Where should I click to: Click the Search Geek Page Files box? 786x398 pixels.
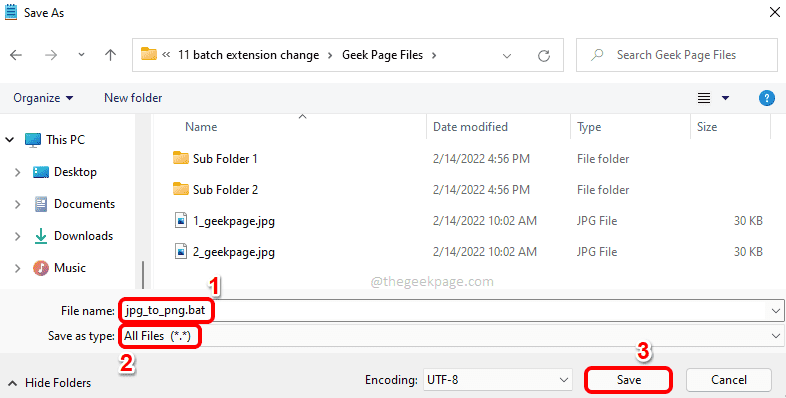click(676, 55)
